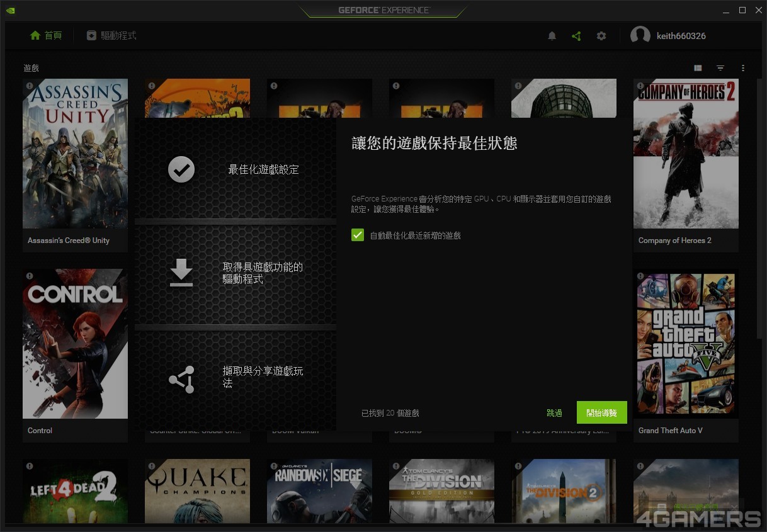This screenshot has height=532, width=767.
Task: Open the Company of Heroes 2 cover
Action: click(686, 154)
